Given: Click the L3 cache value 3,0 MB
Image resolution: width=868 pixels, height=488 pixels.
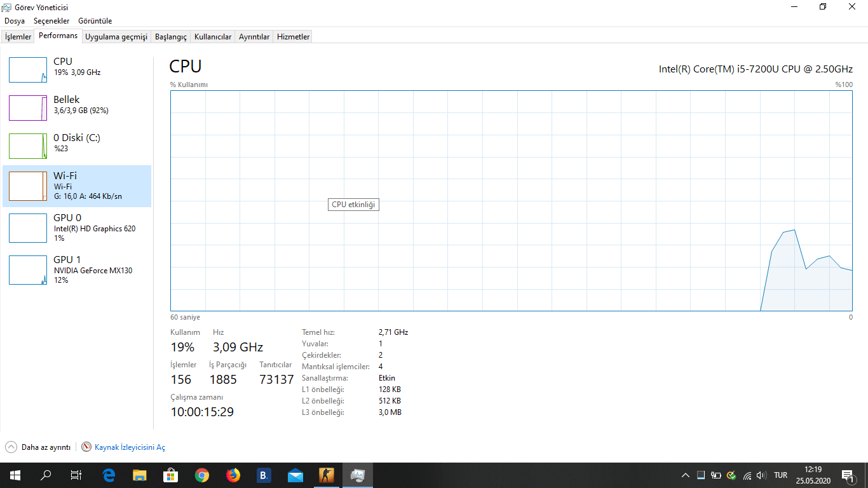Looking at the screenshot, I should point(390,412).
